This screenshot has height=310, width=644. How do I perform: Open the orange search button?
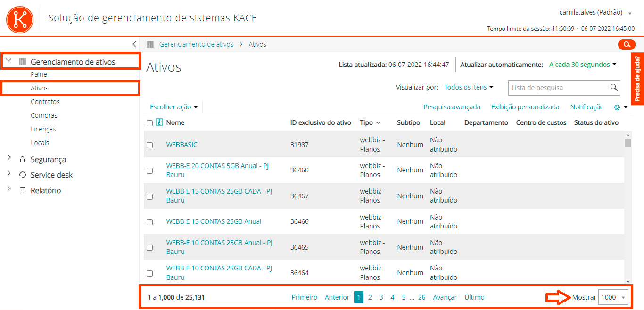point(627,44)
